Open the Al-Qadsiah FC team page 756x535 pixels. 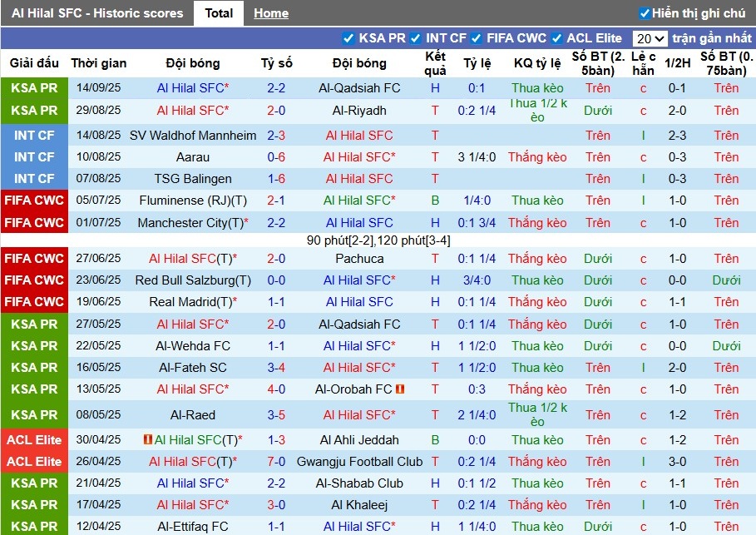coord(359,87)
